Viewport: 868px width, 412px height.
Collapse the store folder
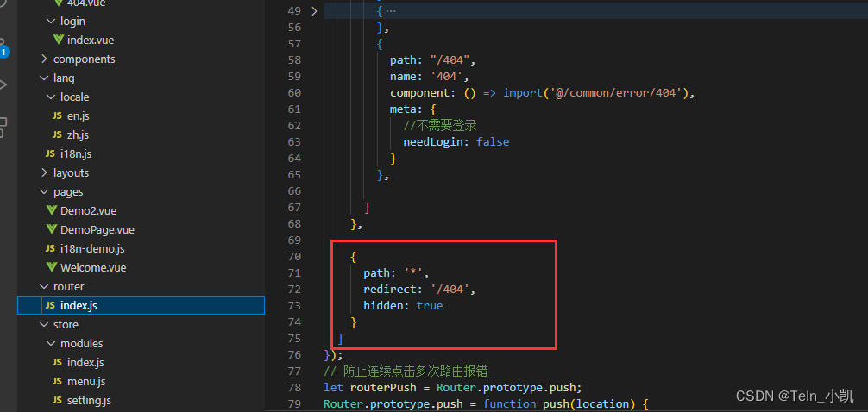click(44, 325)
